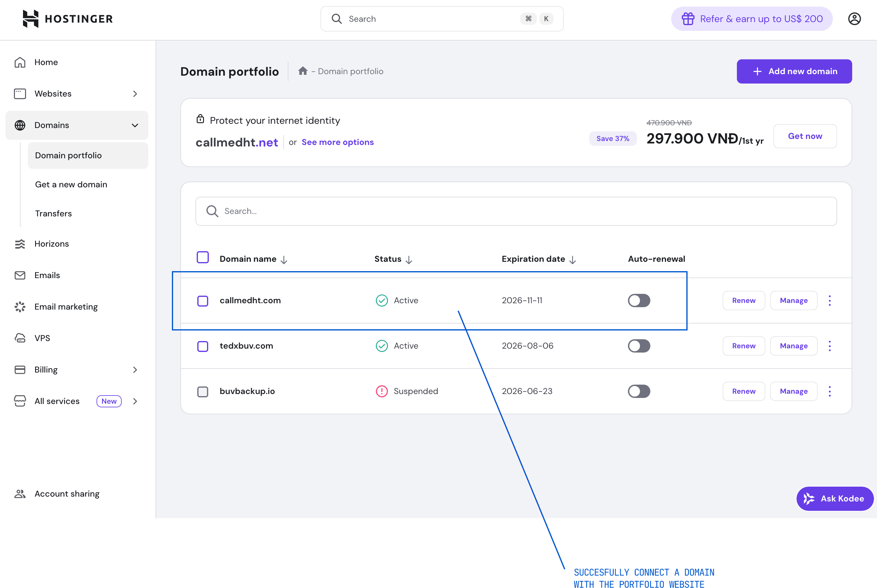
Task: Check the tedxbuv.com checkbox
Action: coord(202,346)
